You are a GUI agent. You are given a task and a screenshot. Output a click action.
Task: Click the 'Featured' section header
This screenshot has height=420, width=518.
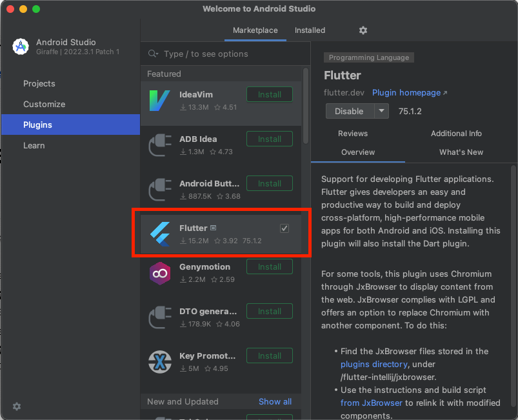pyautogui.click(x=164, y=74)
